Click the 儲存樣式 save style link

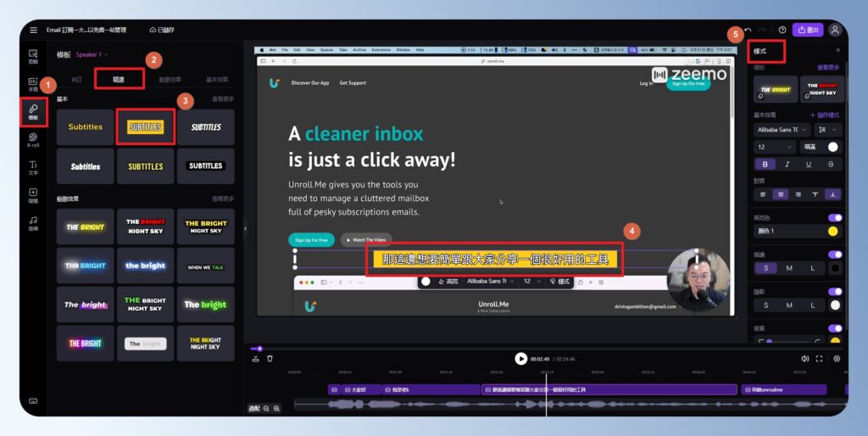click(x=825, y=115)
